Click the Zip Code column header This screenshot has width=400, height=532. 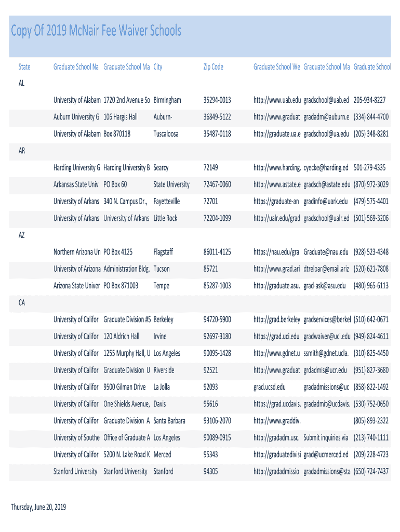(x=213, y=67)
